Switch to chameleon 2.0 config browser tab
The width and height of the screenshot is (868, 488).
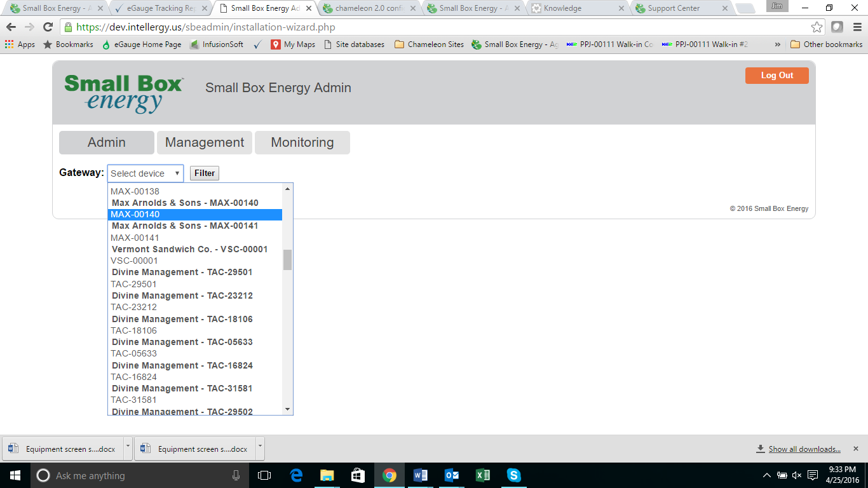(367, 8)
